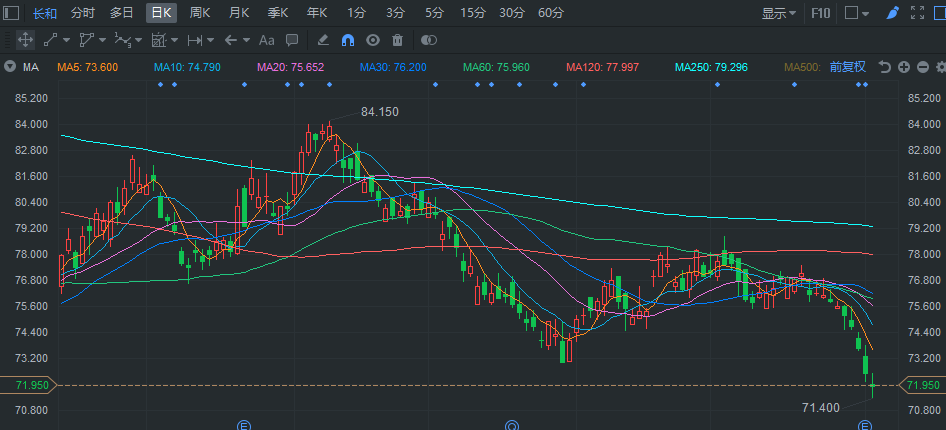Switch to 1分 minute chart

click(357, 13)
